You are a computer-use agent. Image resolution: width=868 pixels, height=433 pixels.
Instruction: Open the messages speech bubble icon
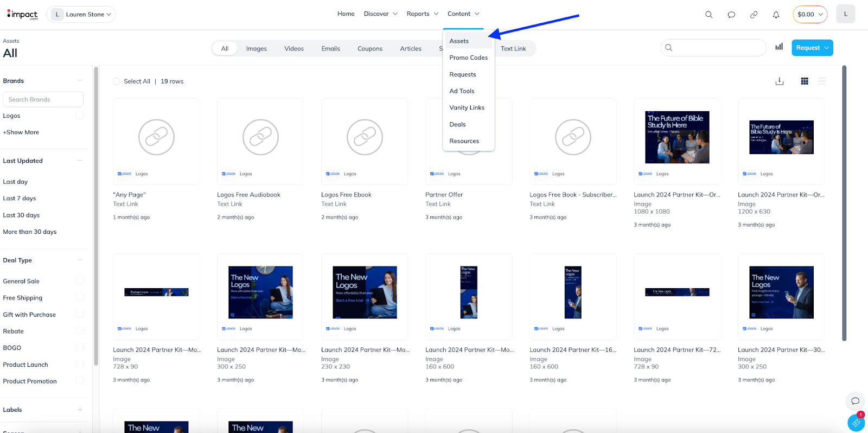(x=731, y=15)
